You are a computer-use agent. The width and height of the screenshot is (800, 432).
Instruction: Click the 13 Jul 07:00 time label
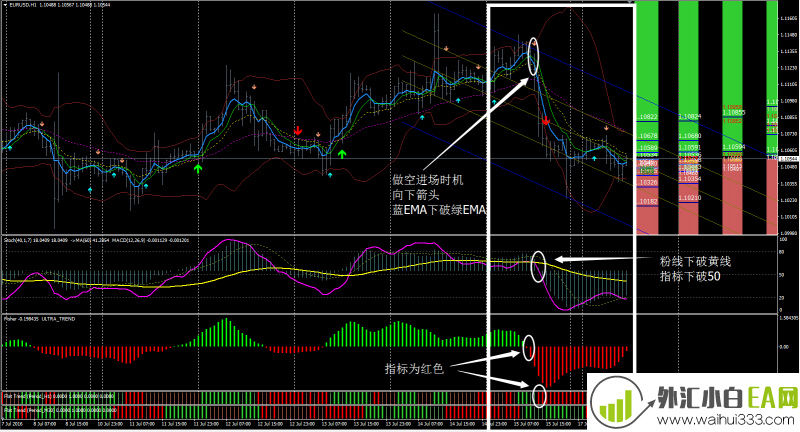334,424
